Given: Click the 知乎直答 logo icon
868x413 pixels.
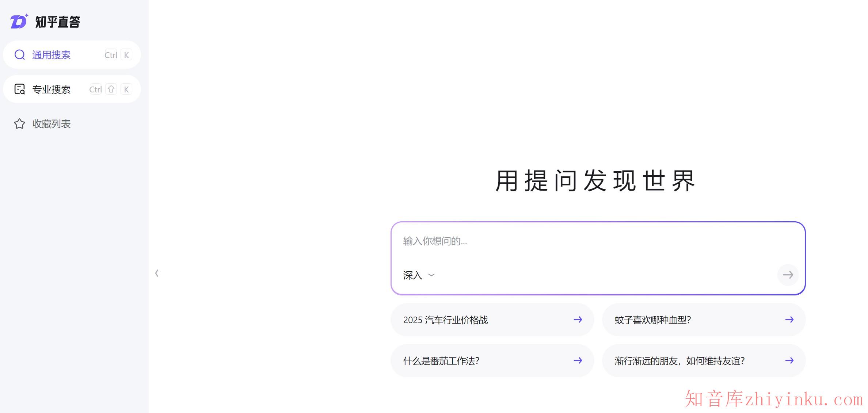Looking at the screenshot, I should (19, 22).
